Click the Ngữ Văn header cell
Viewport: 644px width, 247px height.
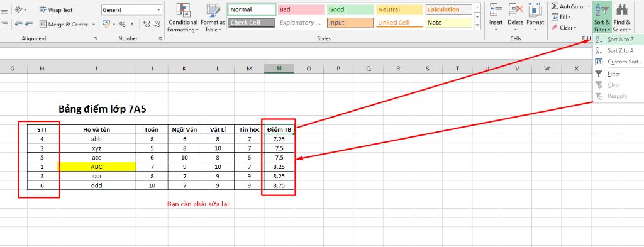(x=184, y=129)
